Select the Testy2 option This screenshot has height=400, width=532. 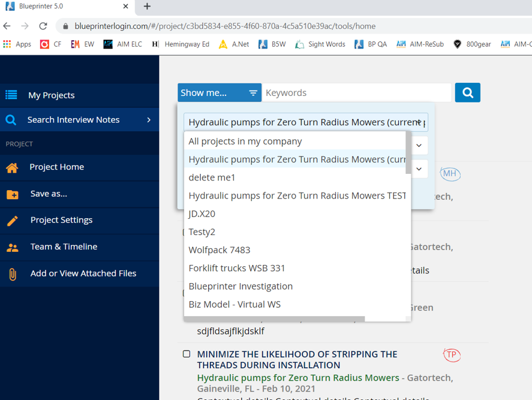point(295,232)
